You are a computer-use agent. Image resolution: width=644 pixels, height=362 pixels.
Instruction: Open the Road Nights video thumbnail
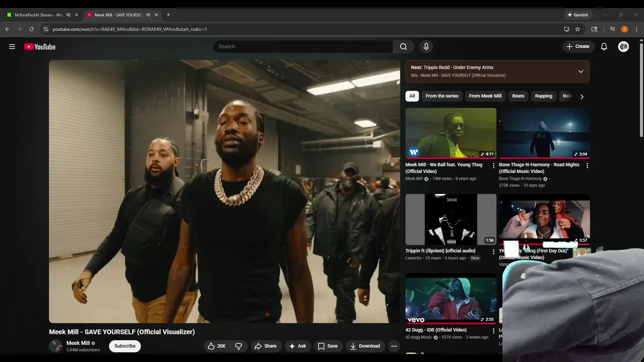(x=544, y=133)
